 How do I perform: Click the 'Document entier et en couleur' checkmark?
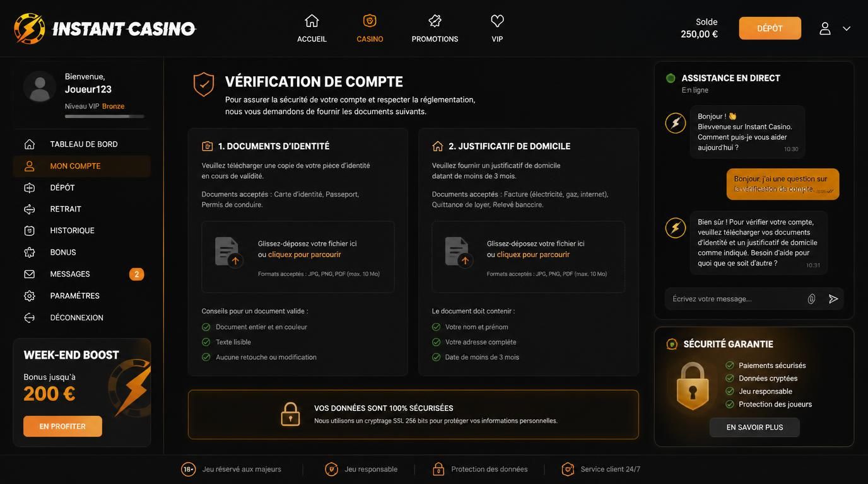coord(206,327)
